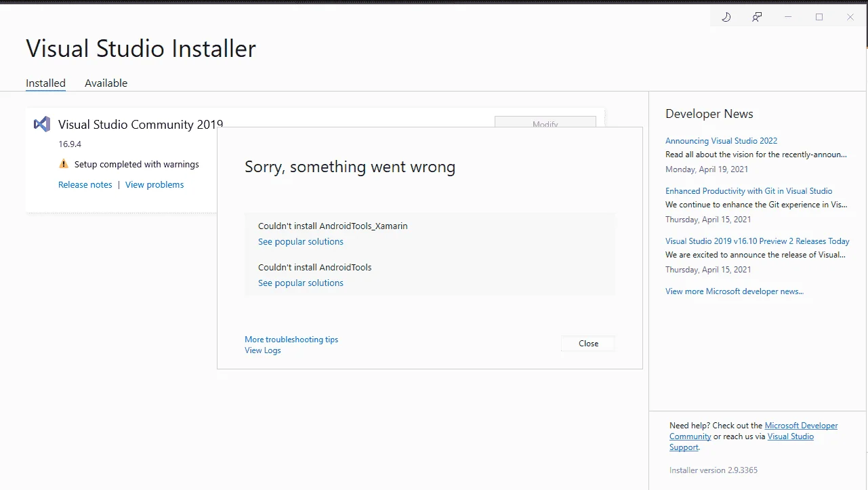Click the setup warning triangle icon

(x=64, y=164)
